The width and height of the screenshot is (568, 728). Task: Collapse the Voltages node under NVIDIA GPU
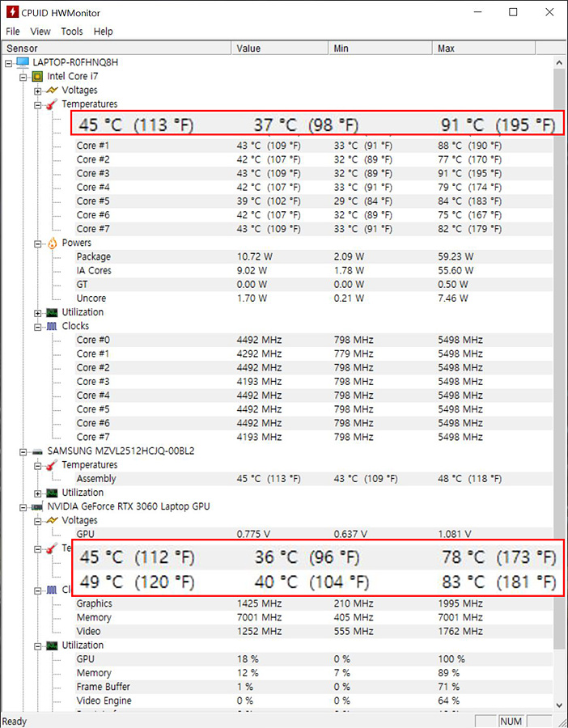point(37,522)
